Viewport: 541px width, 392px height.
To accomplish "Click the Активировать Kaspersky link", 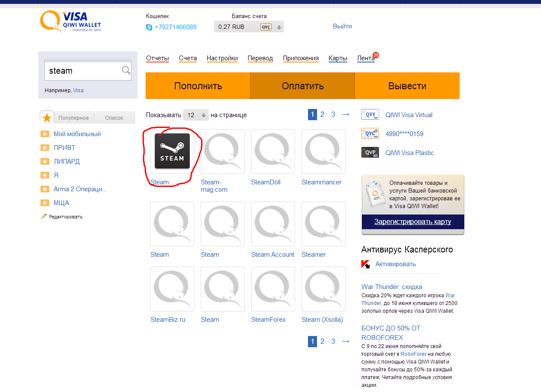I will [x=395, y=264].
